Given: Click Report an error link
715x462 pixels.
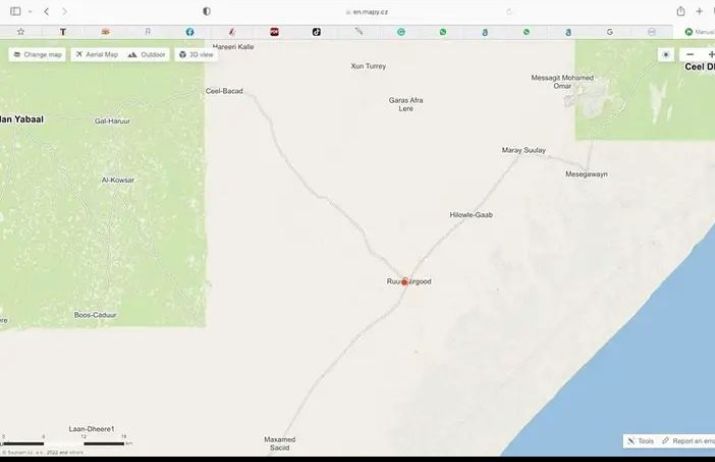Looking at the screenshot, I should coord(689,441).
